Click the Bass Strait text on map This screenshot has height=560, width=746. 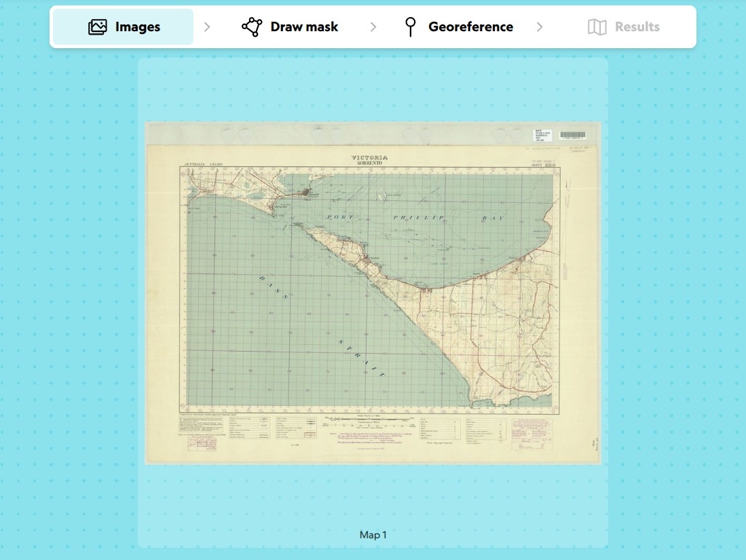320,326
